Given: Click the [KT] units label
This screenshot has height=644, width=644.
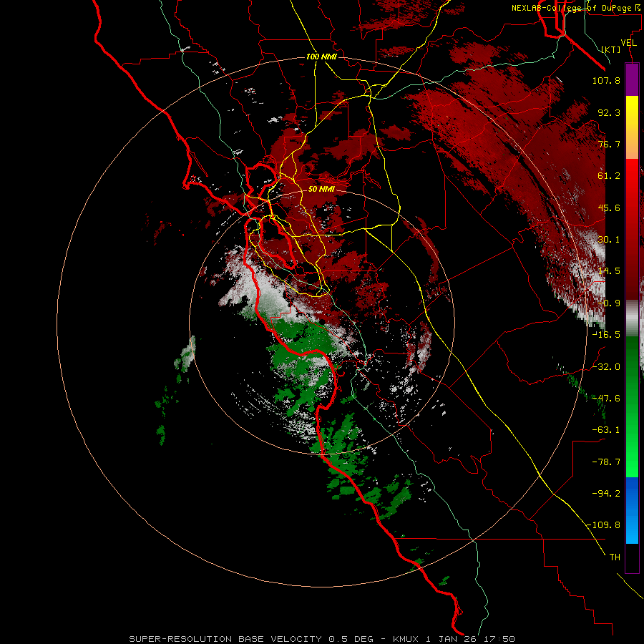Looking at the screenshot, I should click(x=611, y=49).
